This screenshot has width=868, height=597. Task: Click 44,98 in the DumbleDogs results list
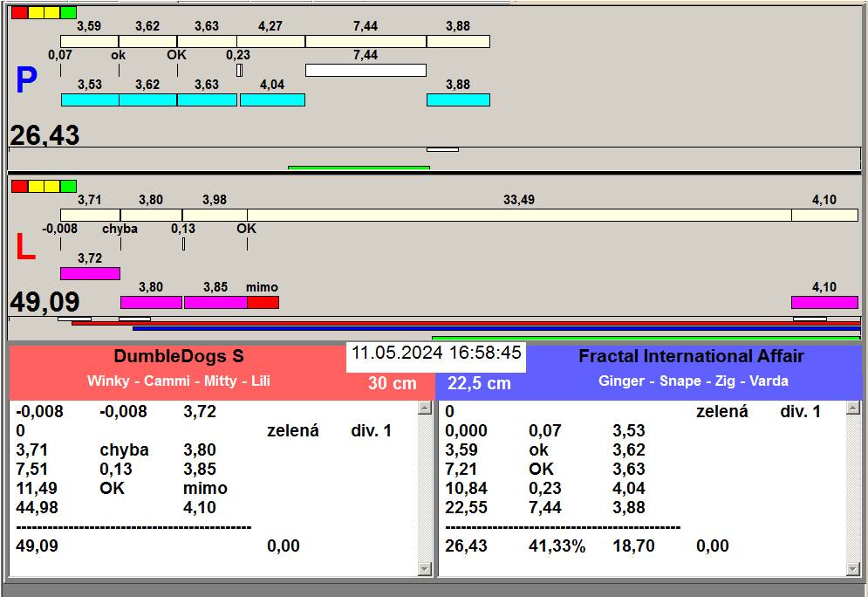tap(37, 507)
